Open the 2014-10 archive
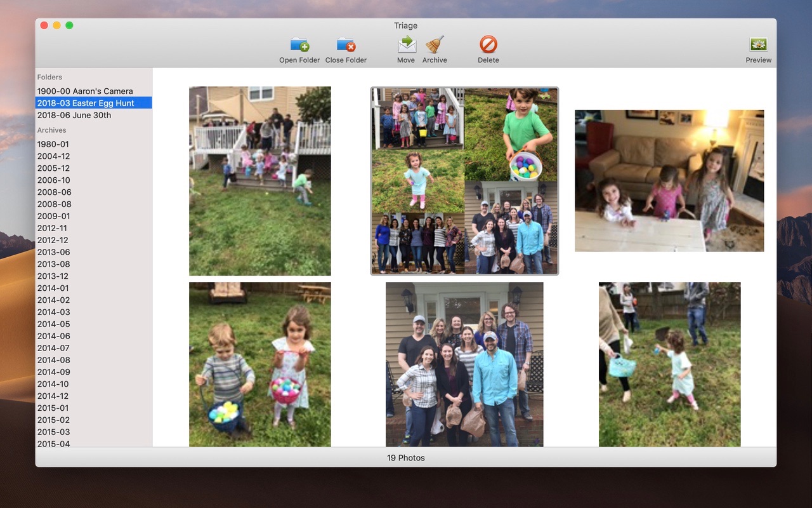 [x=94, y=384]
